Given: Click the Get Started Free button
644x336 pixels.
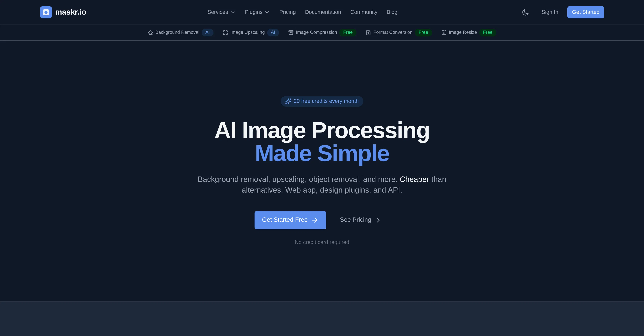Looking at the screenshot, I should (x=290, y=220).
